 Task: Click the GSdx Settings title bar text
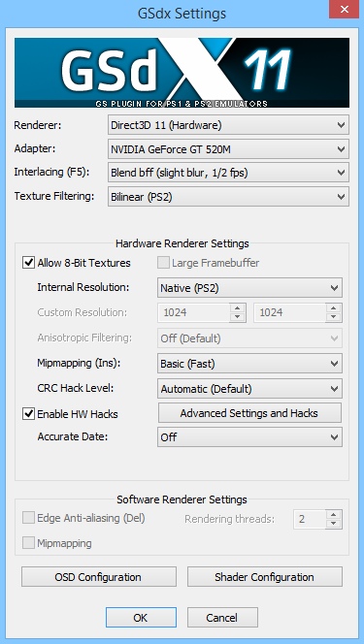coord(182,14)
